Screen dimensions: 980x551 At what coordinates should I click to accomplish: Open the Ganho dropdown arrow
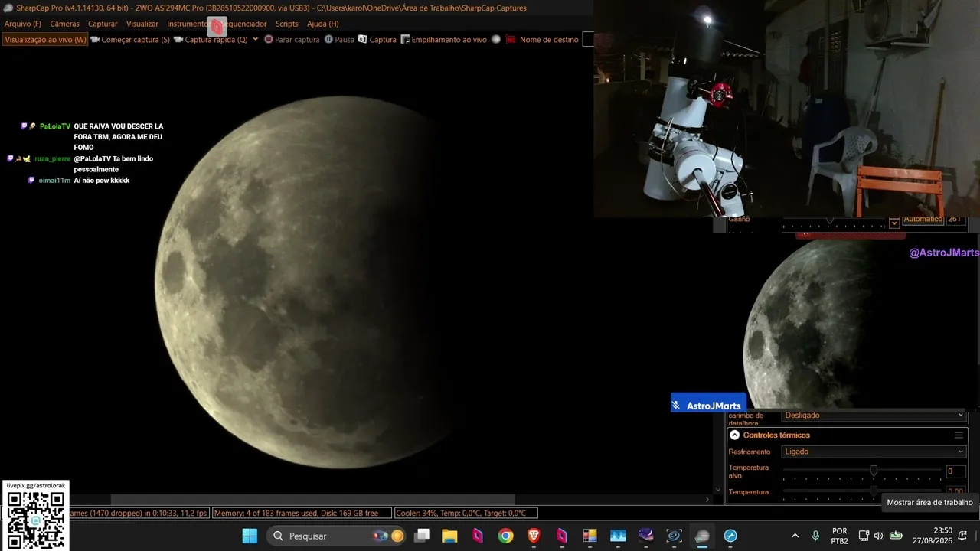point(894,223)
